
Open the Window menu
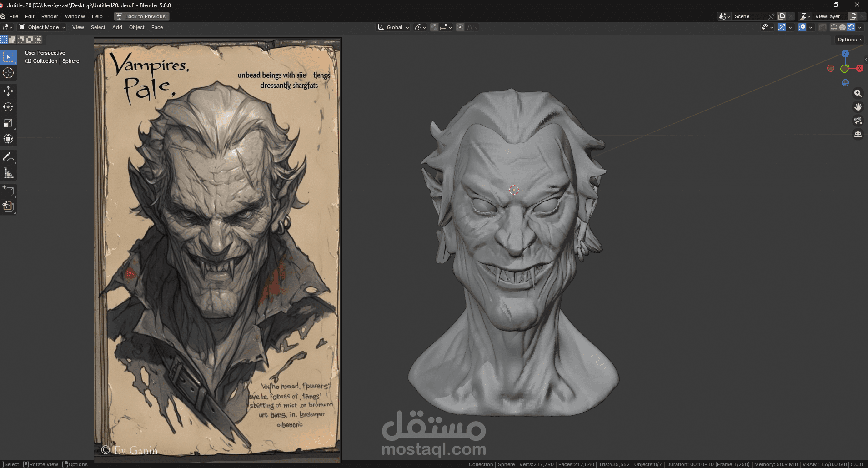[x=75, y=16]
